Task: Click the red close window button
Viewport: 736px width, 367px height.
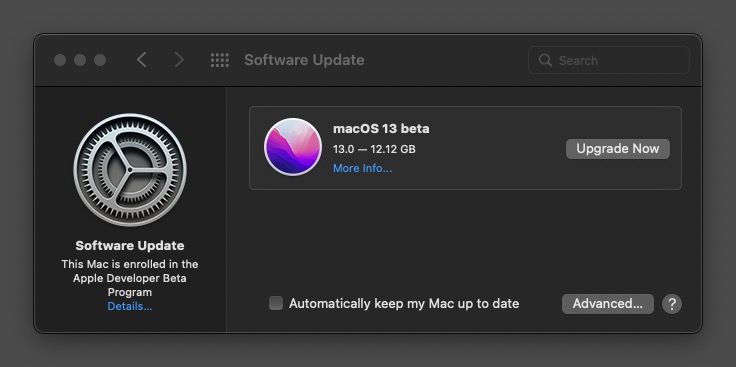Action: pyautogui.click(x=60, y=60)
